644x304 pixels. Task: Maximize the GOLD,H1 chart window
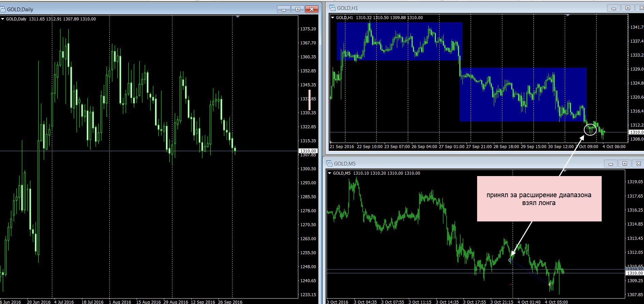coord(628,8)
